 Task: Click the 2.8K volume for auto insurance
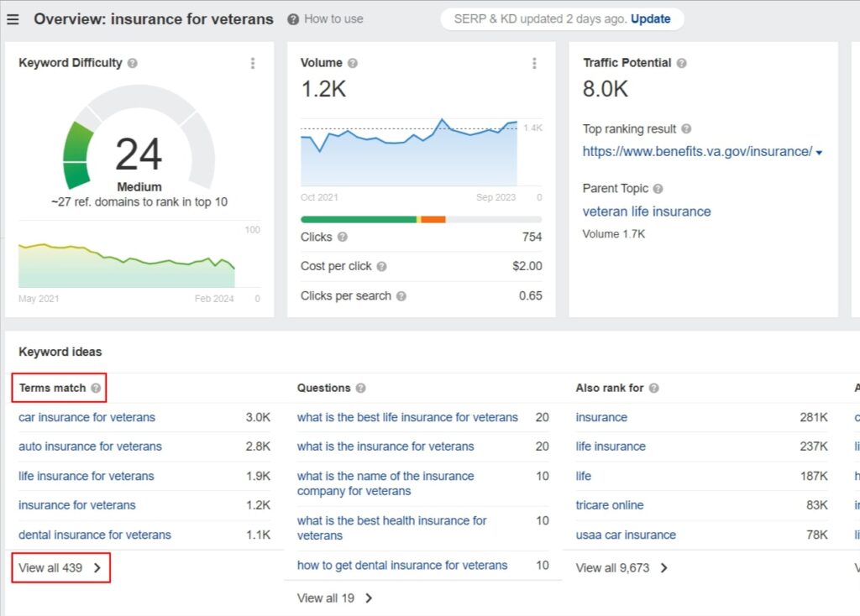[x=258, y=446]
